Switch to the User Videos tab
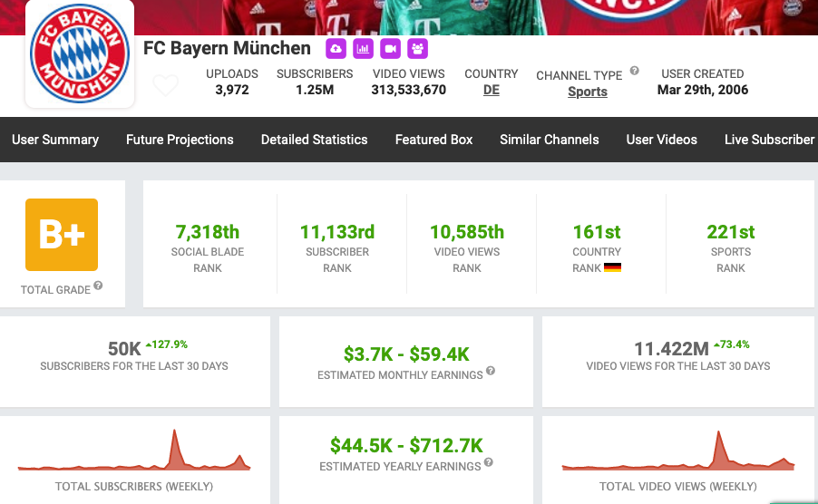Screen dimensions: 818x504 coord(661,140)
